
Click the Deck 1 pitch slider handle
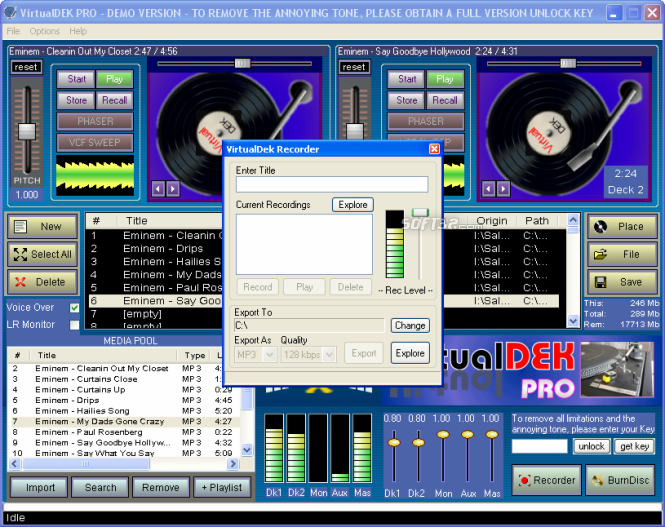[27, 131]
